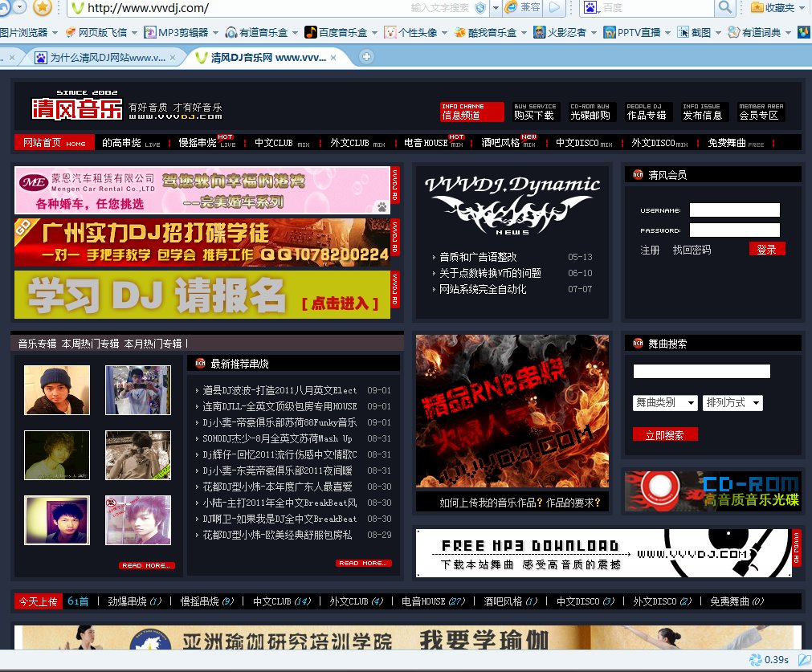Viewport: 812px width, 672px height.
Task: Open 有道音乐盒 headphone shortcut
Action: [x=257, y=33]
